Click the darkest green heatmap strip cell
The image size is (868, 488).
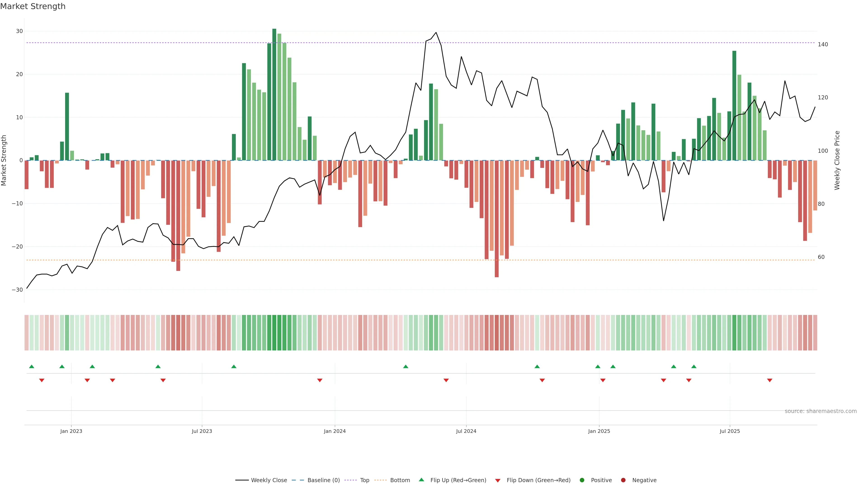tap(274, 332)
